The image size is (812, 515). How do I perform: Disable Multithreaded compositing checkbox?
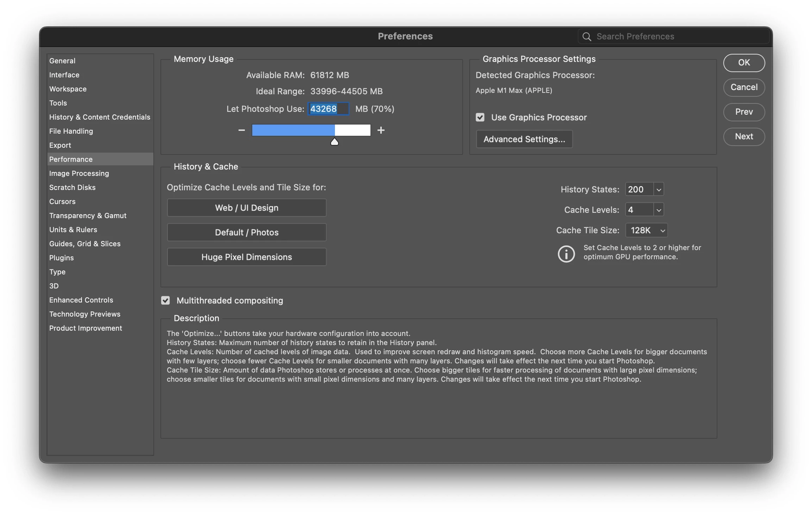pyautogui.click(x=165, y=300)
